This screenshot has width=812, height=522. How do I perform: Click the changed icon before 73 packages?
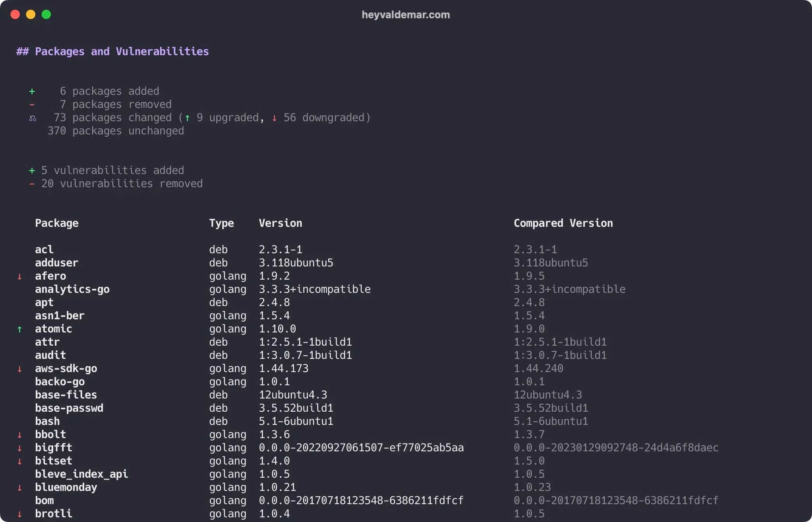[33, 118]
